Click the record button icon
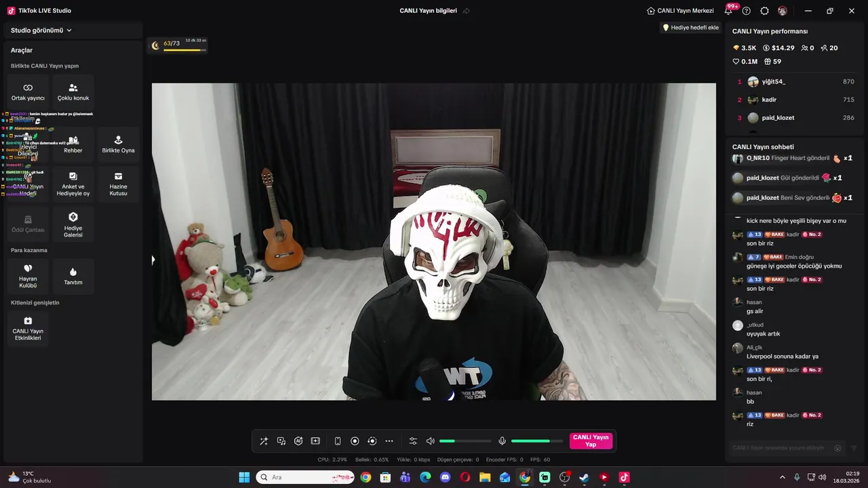 click(x=355, y=441)
